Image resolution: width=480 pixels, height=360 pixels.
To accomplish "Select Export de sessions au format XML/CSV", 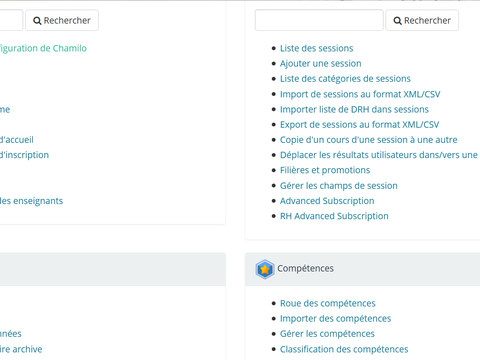I will click(359, 125).
